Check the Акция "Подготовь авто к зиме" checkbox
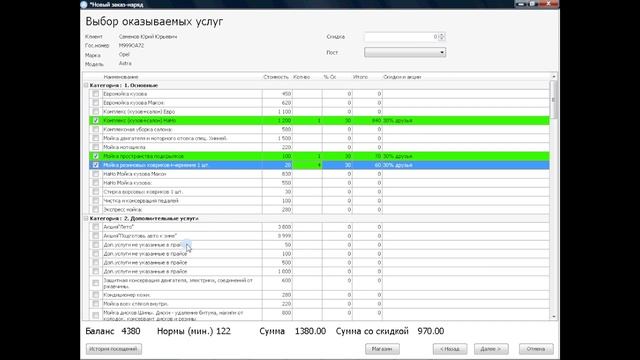Image resolution: width=640 pixels, height=360 pixels. pos(96,236)
